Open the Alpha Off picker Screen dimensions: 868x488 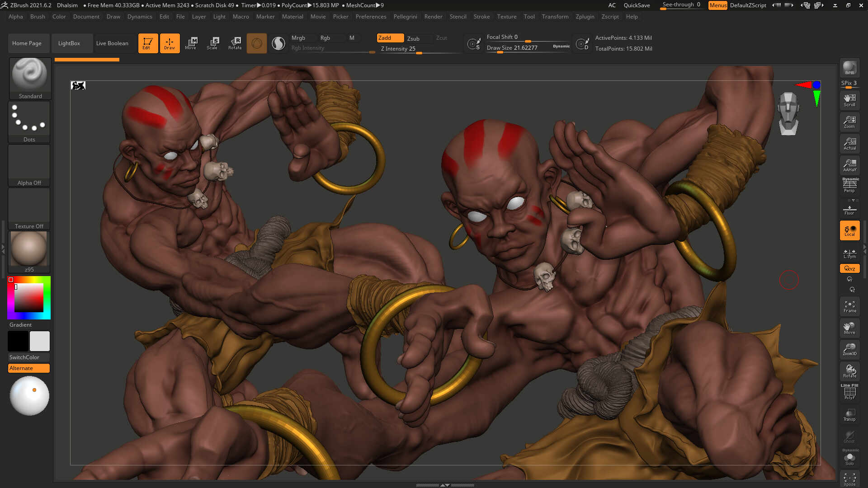pyautogui.click(x=29, y=165)
